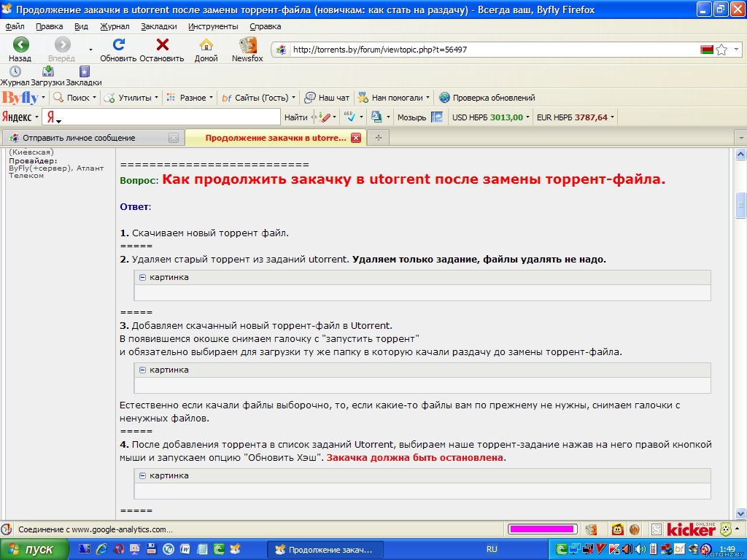Open the Журнал menu in menu bar
This screenshot has height=560, width=747.
click(x=115, y=27)
